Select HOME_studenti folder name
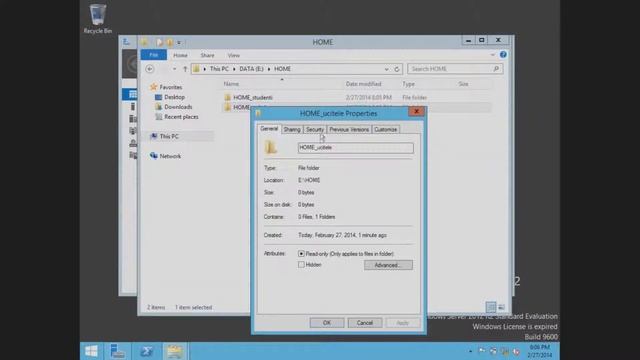 [x=253, y=98]
